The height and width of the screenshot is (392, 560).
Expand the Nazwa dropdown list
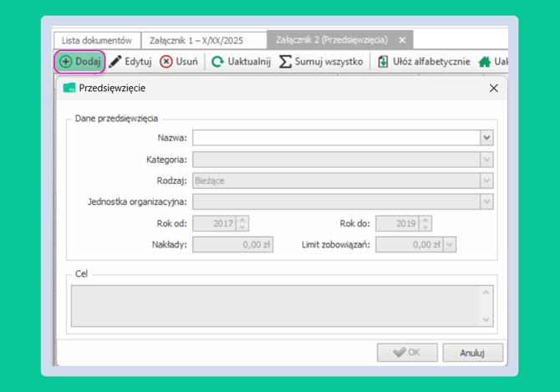[486, 138]
